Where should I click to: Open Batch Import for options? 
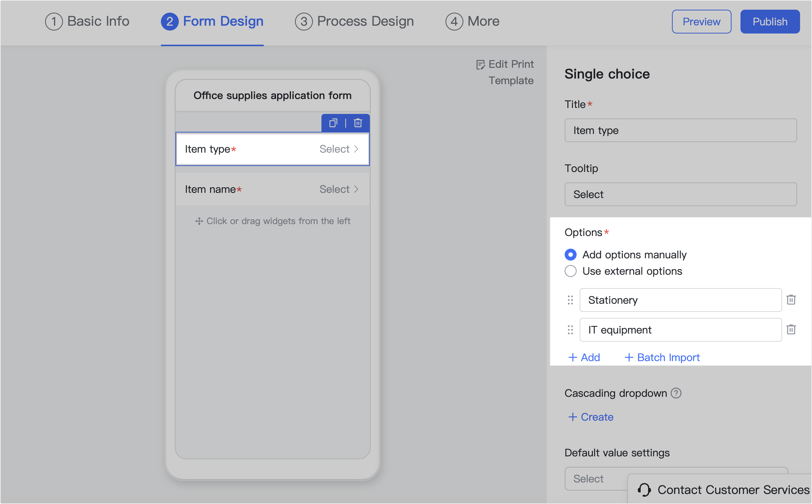click(662, 357)
